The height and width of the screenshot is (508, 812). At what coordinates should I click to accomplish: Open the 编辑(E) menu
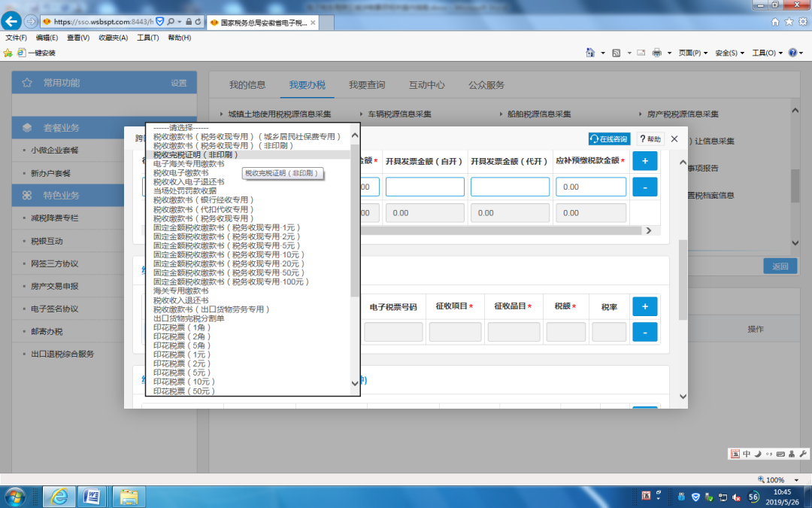(x=47, y=38)
